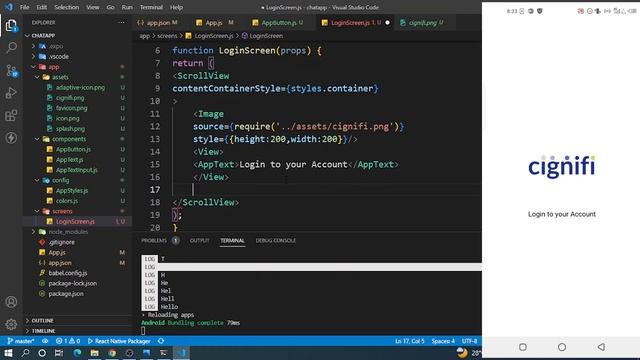640x360 pixels.
Task: Open Windows taskbar search
Action: pyautogui.click(x=25, y=353)
